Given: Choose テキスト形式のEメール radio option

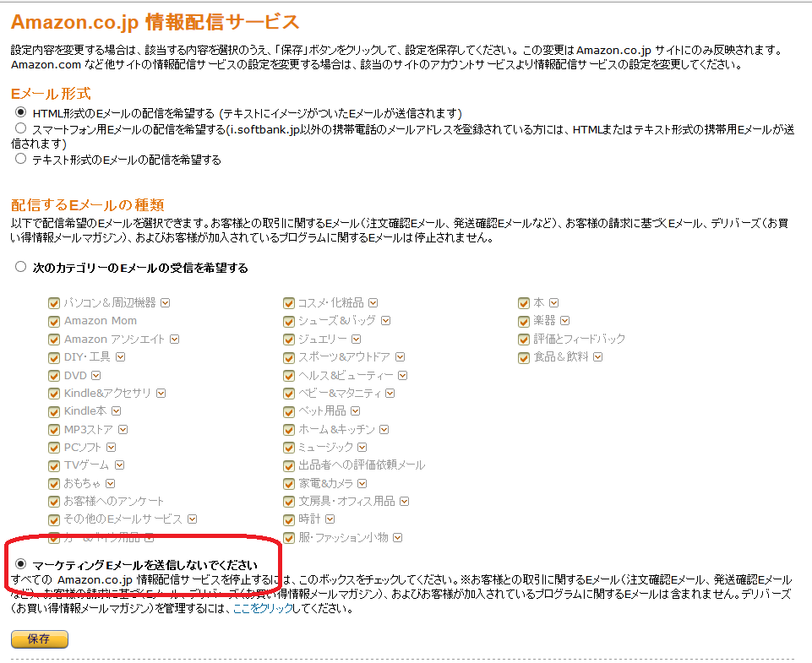Looking at the screenshot, I should pyautogui.click(x=21, y=159).
